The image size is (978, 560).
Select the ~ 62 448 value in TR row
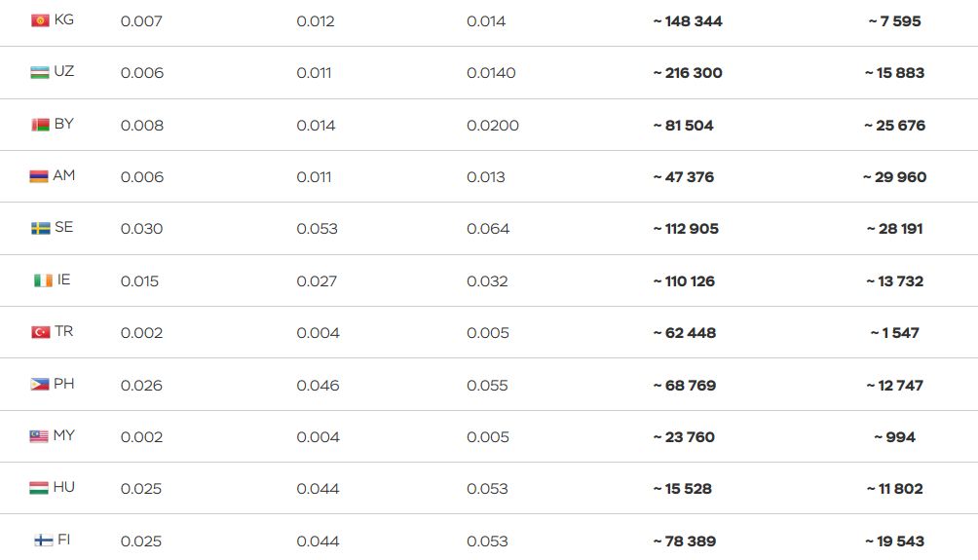pos(684,333)
